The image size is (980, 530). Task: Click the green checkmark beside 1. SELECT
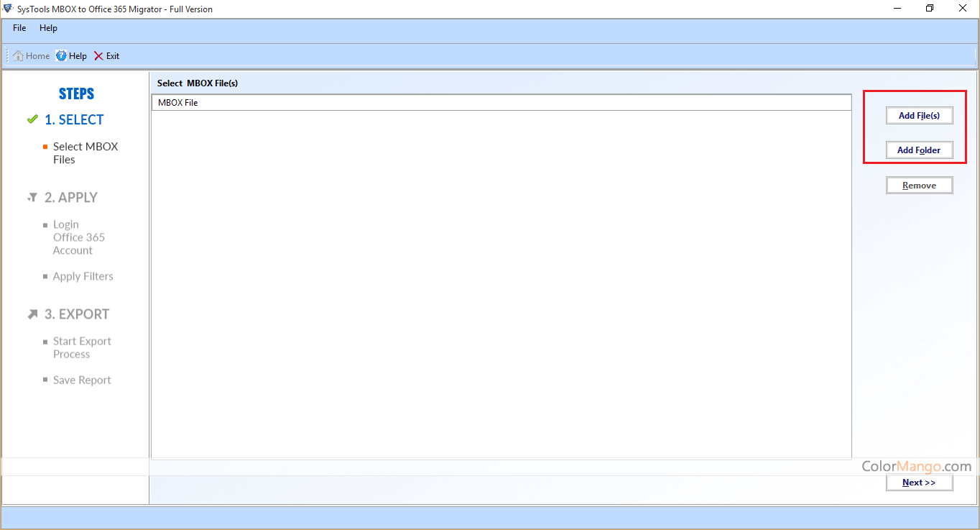point(32,119)
